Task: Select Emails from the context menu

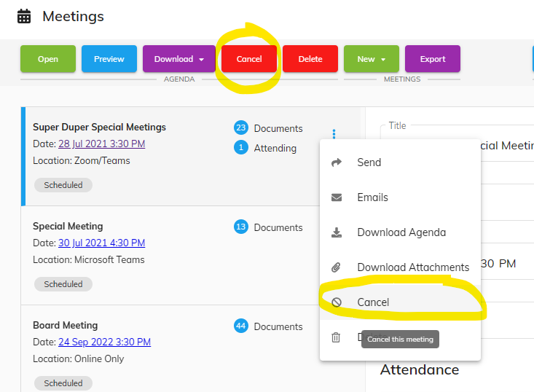Action: pos(372,197)
